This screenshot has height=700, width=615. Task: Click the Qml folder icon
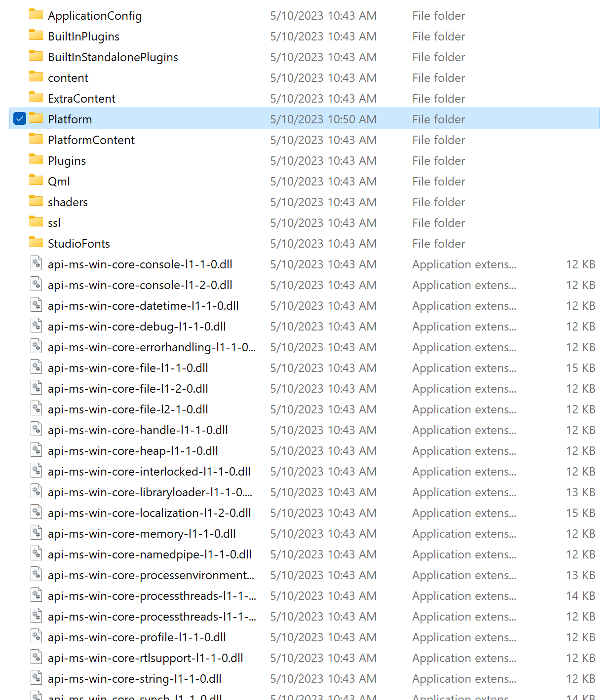pos(36,181)
